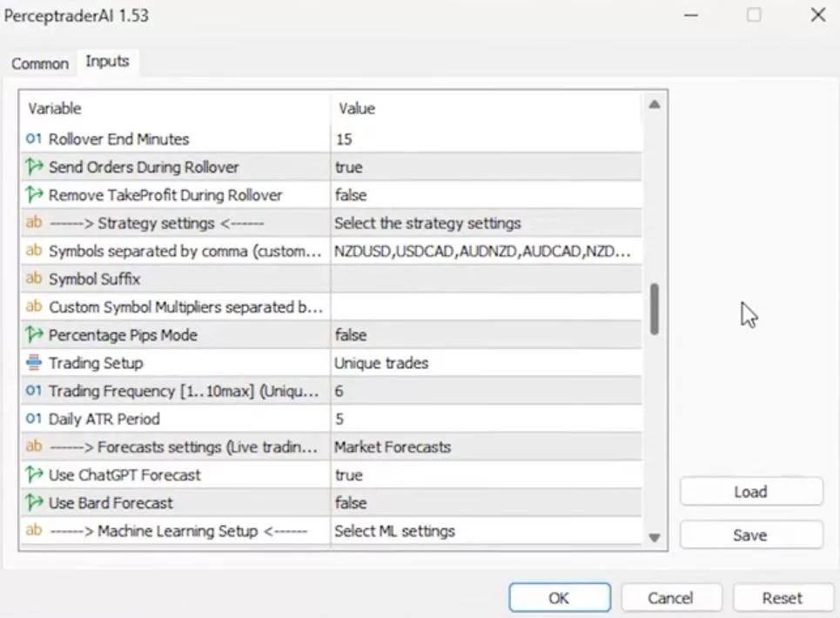Select the Inputs tab

click(107, 62)
